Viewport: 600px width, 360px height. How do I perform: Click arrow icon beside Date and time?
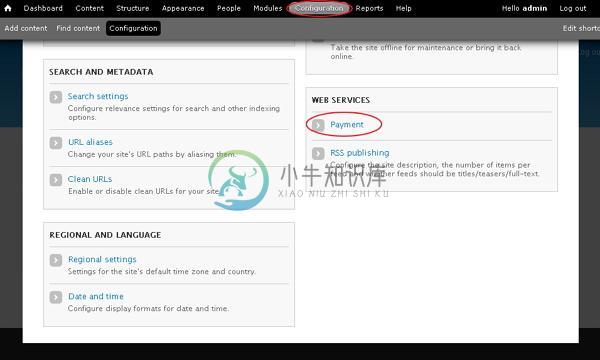coord(56,297)
